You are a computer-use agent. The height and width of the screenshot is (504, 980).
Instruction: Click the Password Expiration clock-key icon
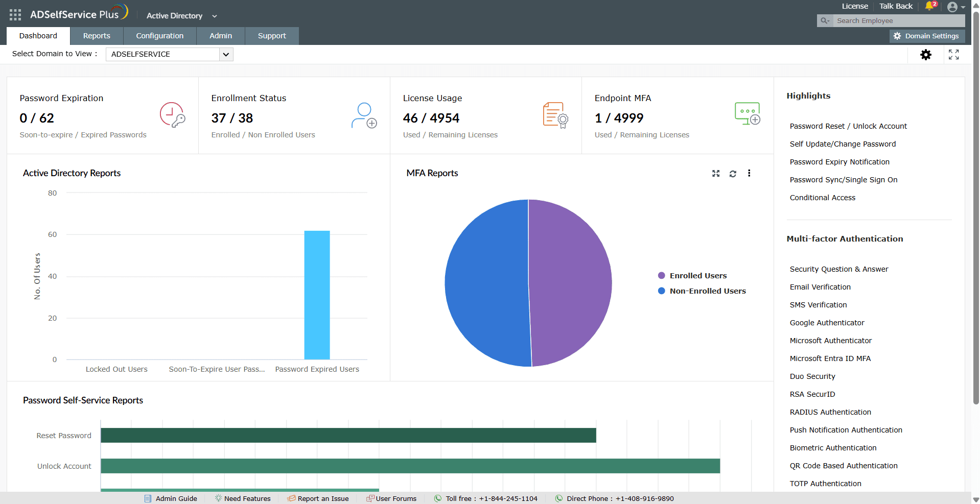coord(172,115)
